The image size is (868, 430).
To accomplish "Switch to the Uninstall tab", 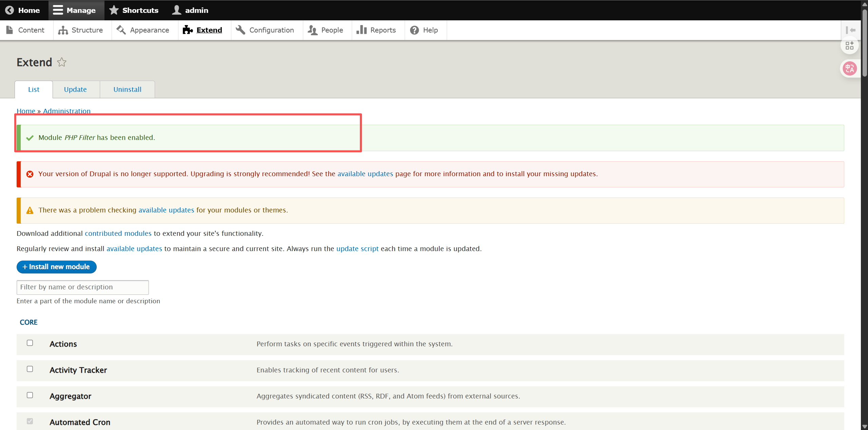I will tap(127, 89).
